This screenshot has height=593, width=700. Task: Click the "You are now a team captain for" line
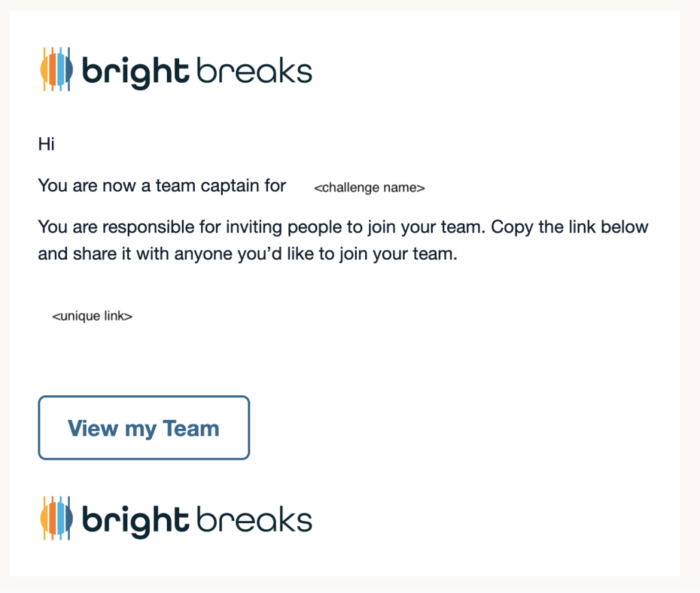coord(162,185)
